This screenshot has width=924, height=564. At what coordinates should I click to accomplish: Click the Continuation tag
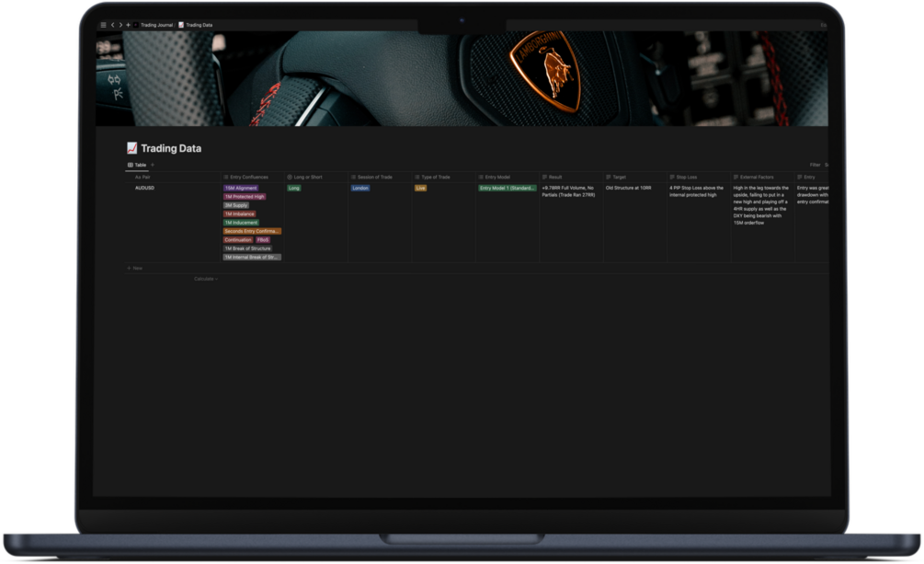(x=238, y=240)
